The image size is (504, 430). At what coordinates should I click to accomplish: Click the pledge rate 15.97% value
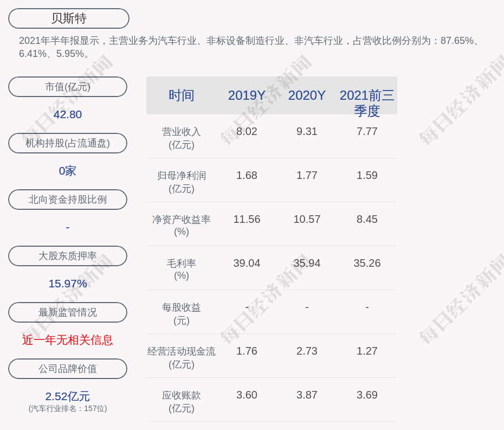pos(68,284)
